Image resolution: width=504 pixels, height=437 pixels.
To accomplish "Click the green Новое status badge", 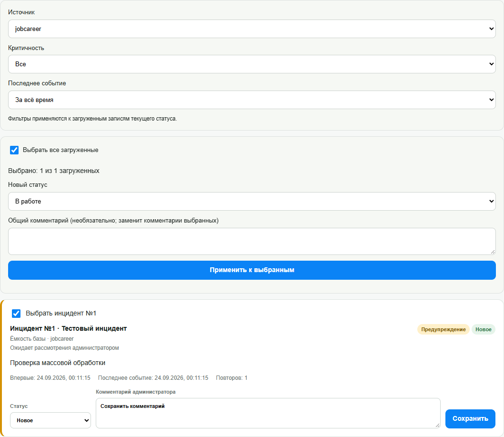I will pyautogui.click(x=483, y=329).
